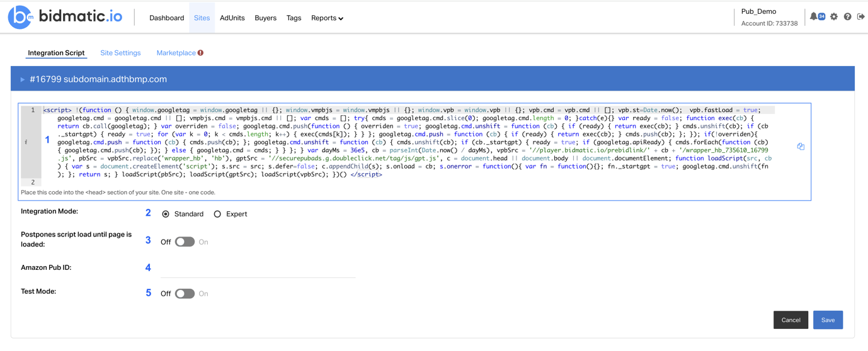Viewport: 868px width, 351px height.
Task: Switch to Site Settings tab
Action: click(x=120, y=53)
